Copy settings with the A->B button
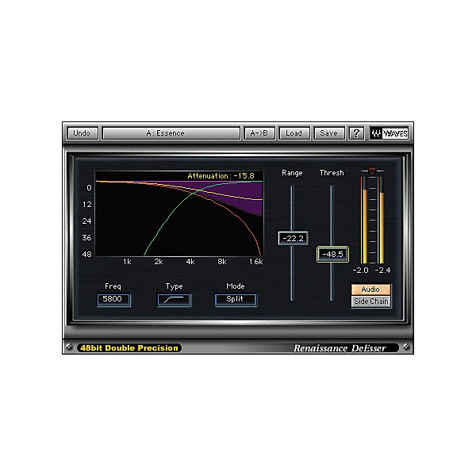The height and width of the screenshot is (476, 476). [259, 133]
